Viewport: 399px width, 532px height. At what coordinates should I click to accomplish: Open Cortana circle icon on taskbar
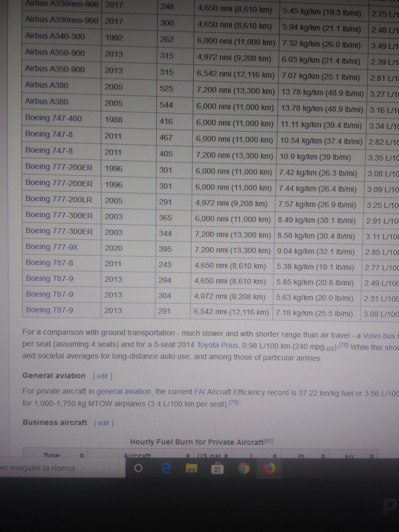(x=138, y=468)
